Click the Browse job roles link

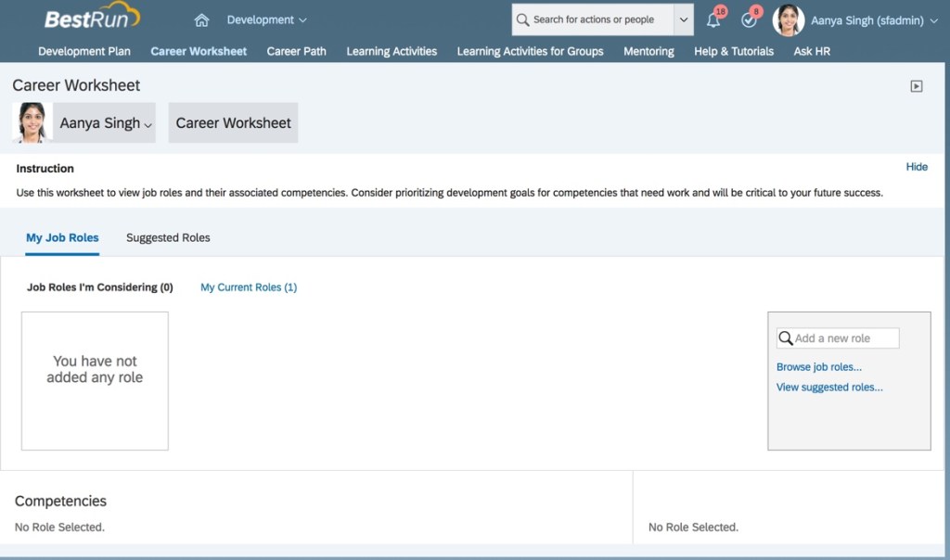819,367
